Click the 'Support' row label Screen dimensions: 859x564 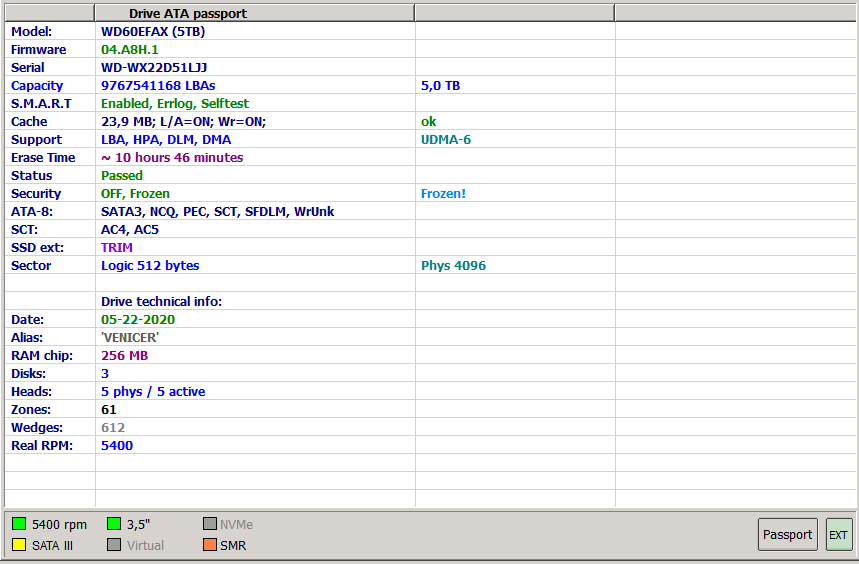pyautogui.click(x=36, y=140)
